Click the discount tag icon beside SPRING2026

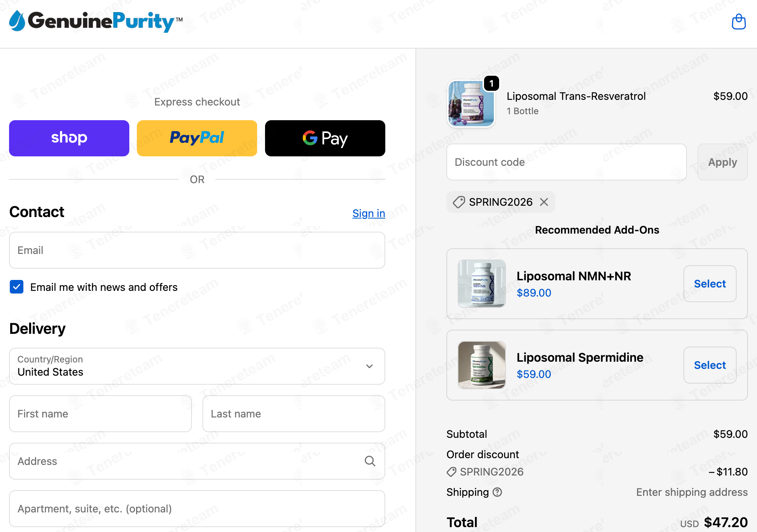(x=459, y=202)
